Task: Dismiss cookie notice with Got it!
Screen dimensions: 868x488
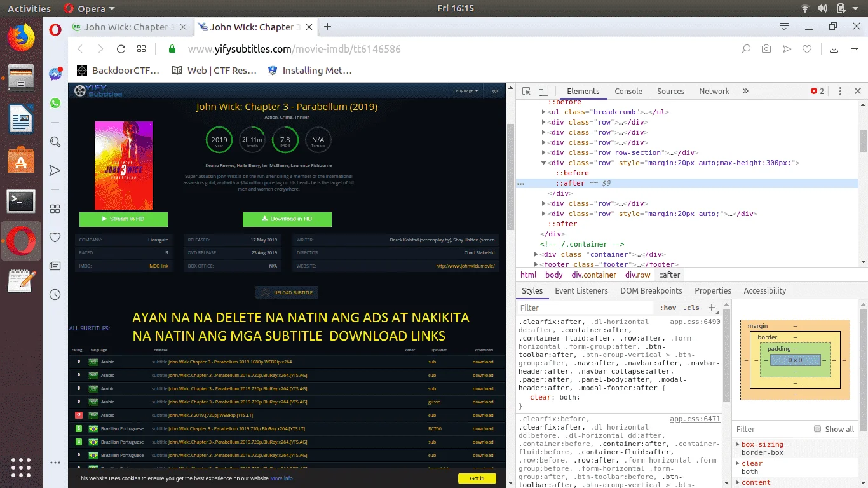Action: click(477, 478)
